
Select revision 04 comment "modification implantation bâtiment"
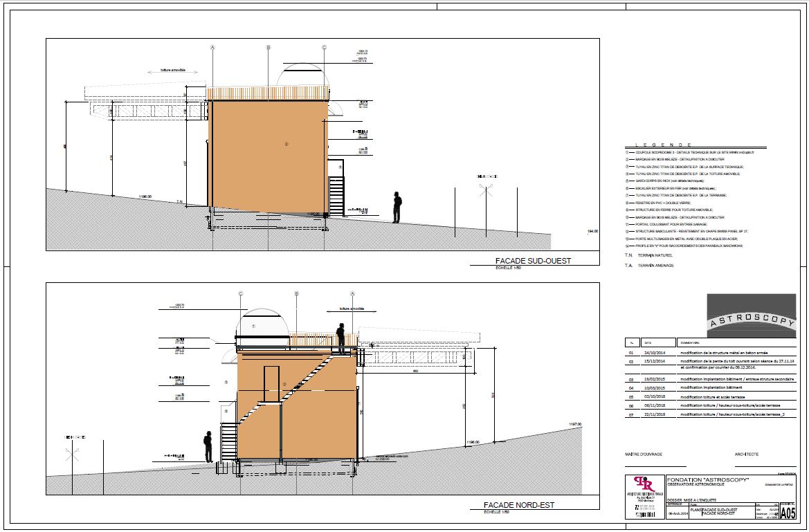711,387
